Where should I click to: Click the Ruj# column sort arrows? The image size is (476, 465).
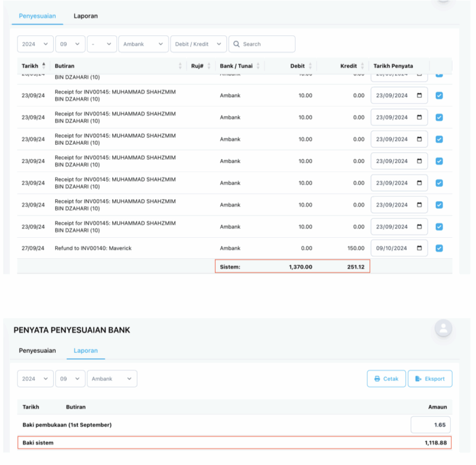pos(209,66)
